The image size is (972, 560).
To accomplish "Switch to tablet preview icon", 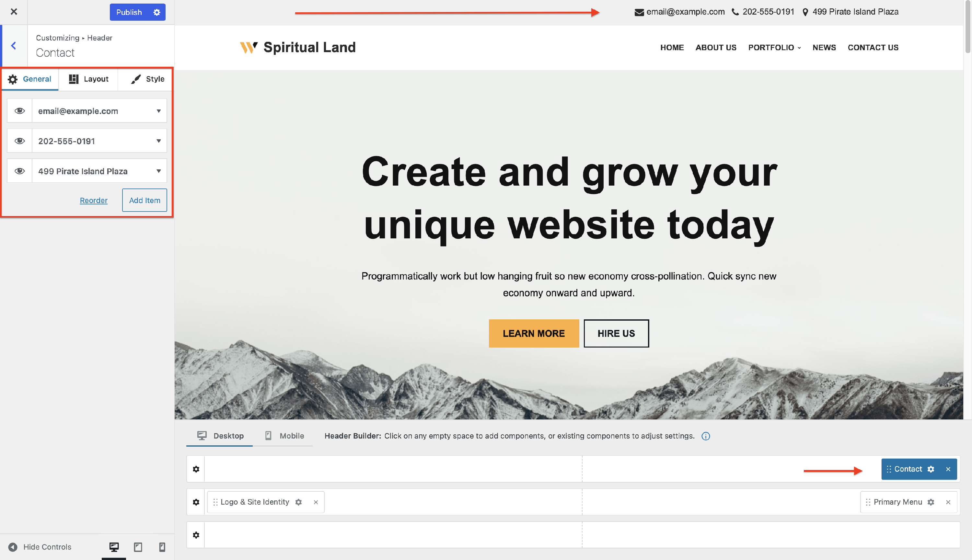I will (x=138, y=547).
